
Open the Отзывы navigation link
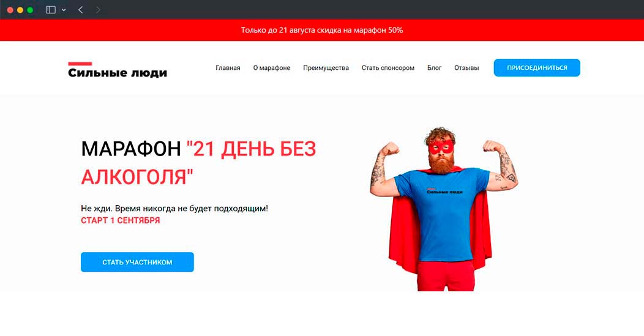click(x=466, y=68)
